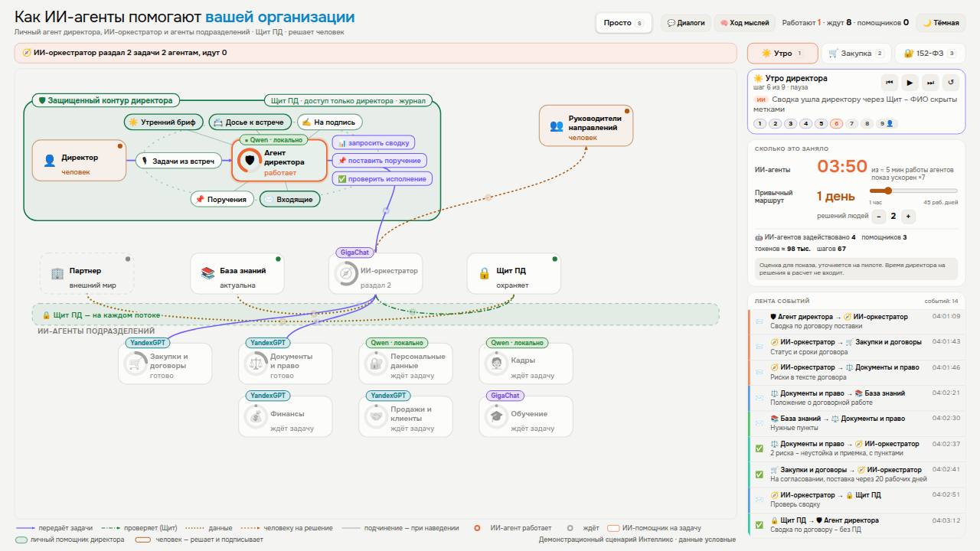Select the Партнер building node

pyautogui.click(x=87, y=273)
